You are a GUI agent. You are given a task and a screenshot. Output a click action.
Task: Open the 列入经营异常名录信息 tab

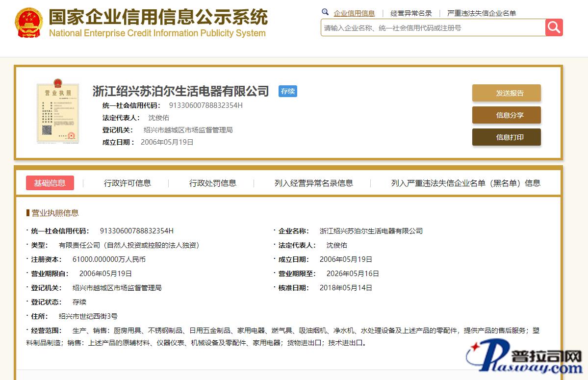click(314, 183)
